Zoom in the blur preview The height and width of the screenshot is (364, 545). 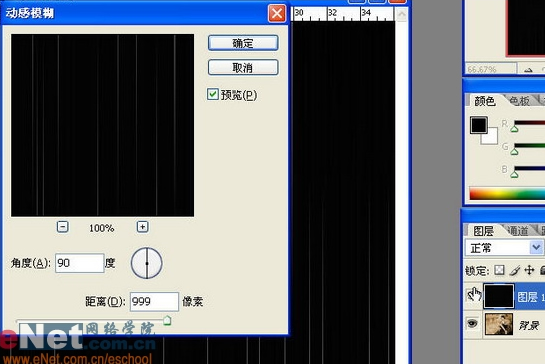coord(143,227)
